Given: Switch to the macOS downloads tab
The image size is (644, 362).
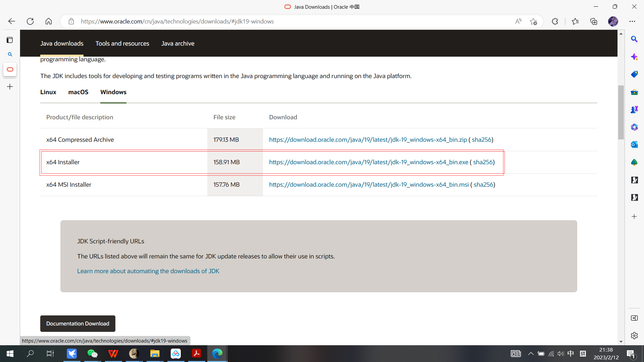Looking at the screenshot, I should tap(78, 92).
